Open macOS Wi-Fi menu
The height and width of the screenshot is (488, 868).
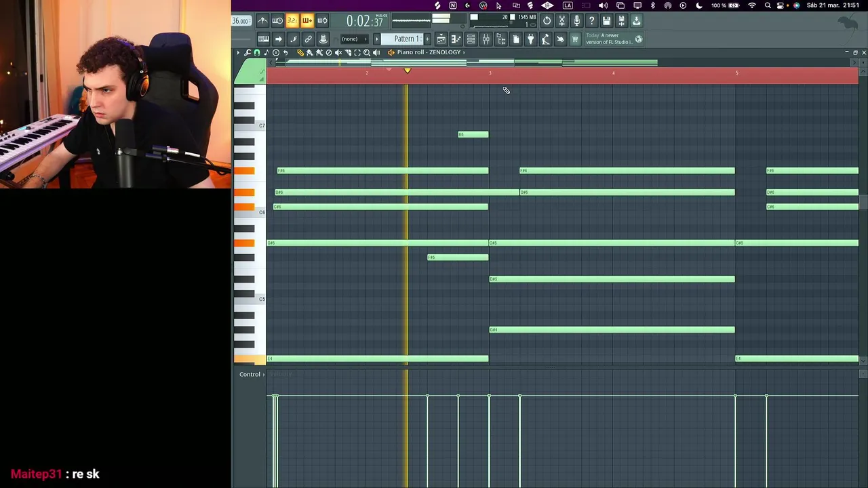click(x=751, y=5)
